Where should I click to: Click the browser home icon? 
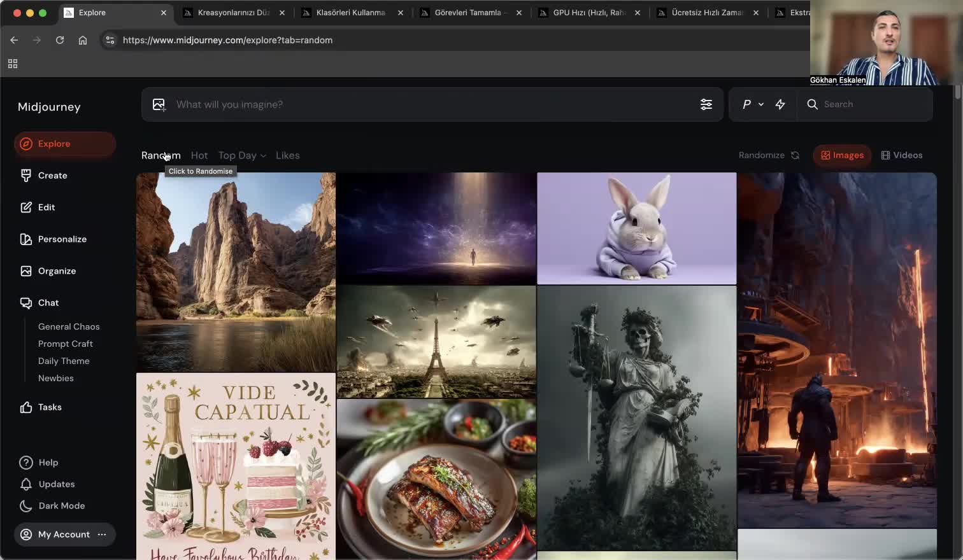coord(83,40)
